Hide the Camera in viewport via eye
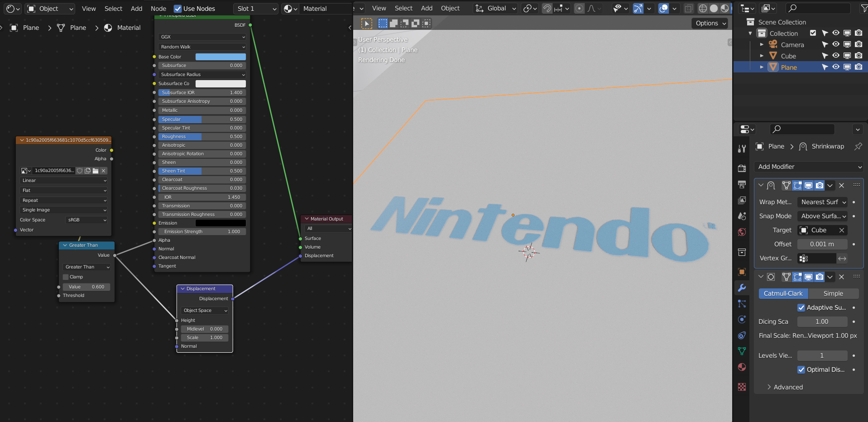868x422 pixels. click(836, 44)
